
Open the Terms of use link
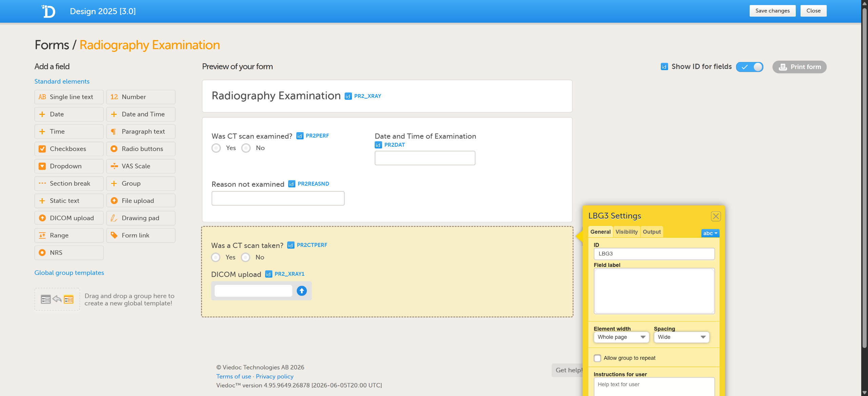point(234,376)
